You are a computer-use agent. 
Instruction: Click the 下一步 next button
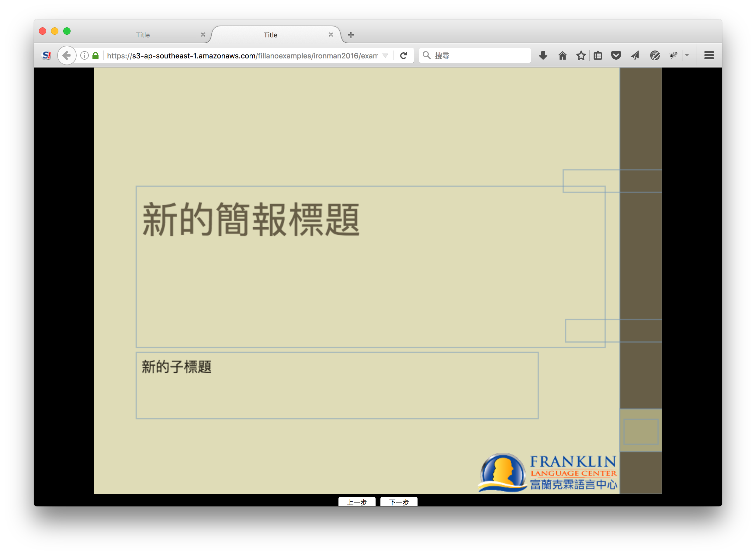(x=399, y=502)
